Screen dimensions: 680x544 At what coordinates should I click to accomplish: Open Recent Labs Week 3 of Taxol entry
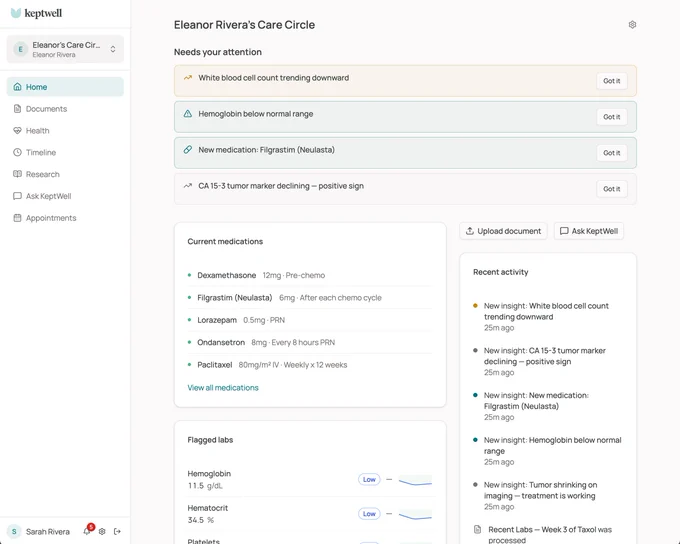[550, 534]
